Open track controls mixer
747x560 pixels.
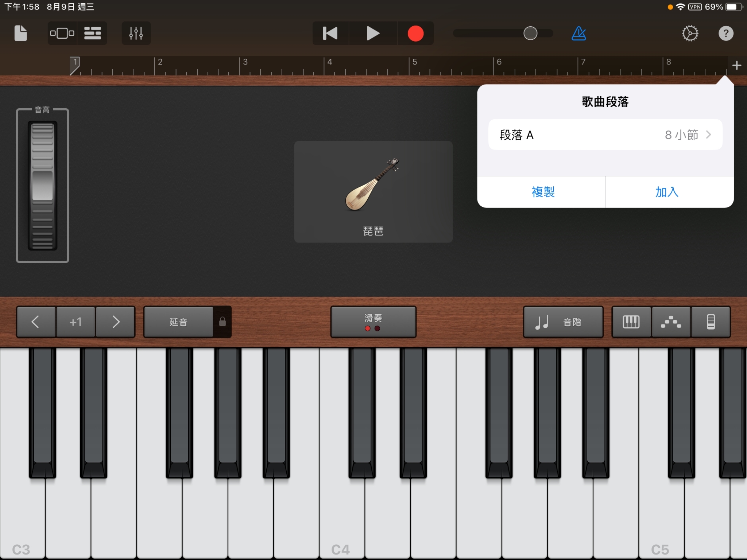click(136, 33)
